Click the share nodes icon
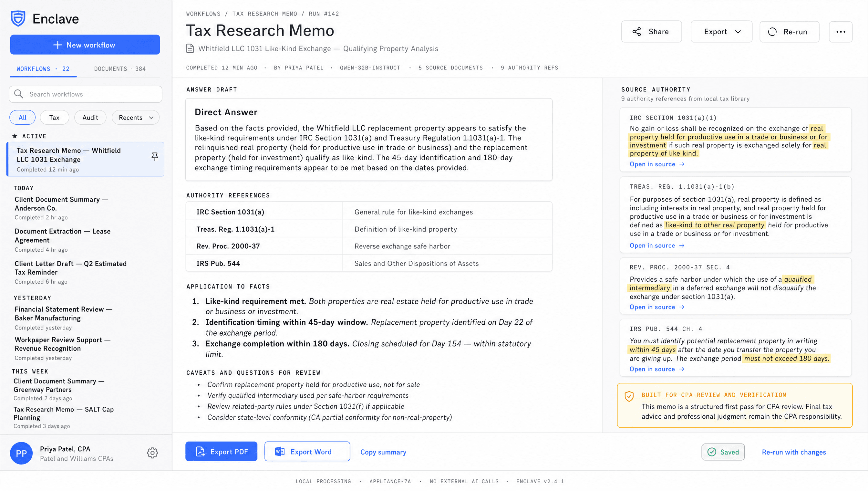This screenshot has height=491, width=868. tap(636, 32)
